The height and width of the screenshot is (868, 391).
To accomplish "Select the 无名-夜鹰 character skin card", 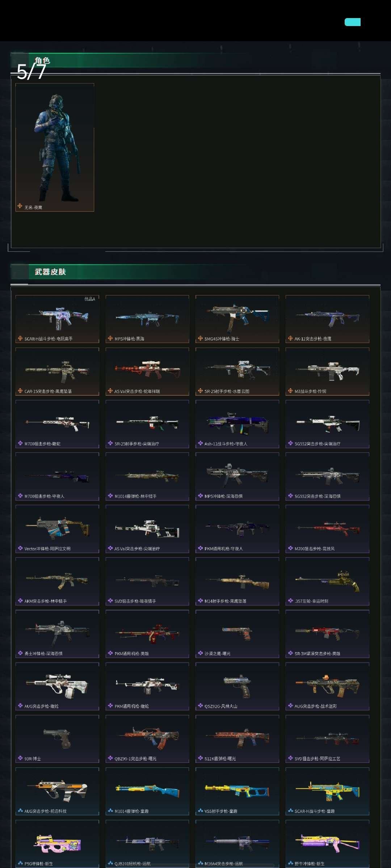I will pyautogui.click(x=55, y=148).
